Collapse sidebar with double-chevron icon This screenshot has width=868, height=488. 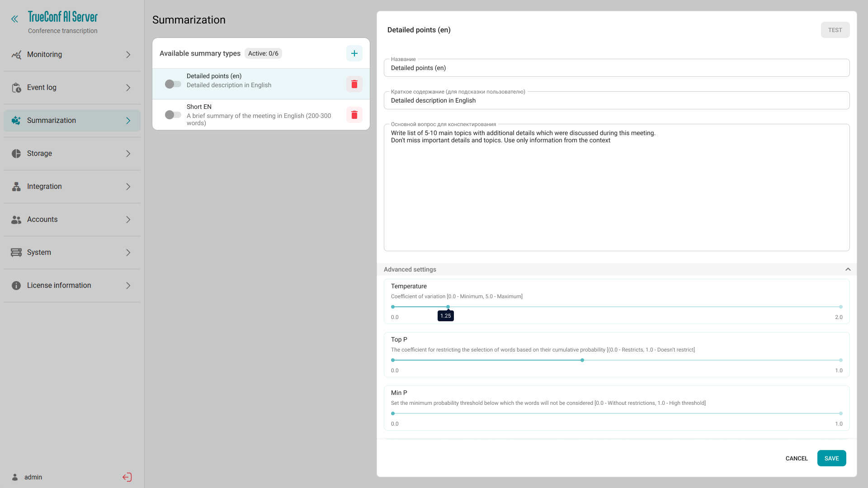15,19
